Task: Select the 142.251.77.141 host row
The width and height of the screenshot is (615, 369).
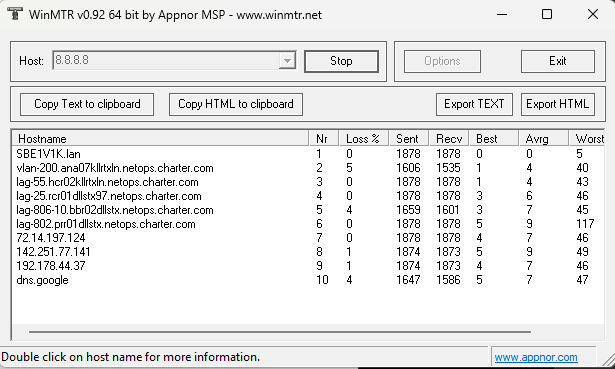Action: (x=308, y=252)
